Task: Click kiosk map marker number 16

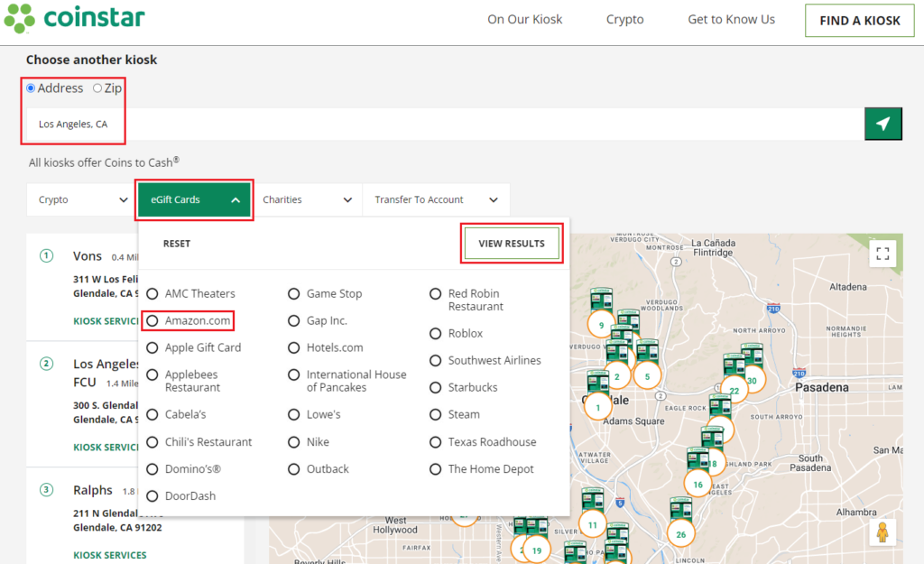Action: [x=698, y=485]
